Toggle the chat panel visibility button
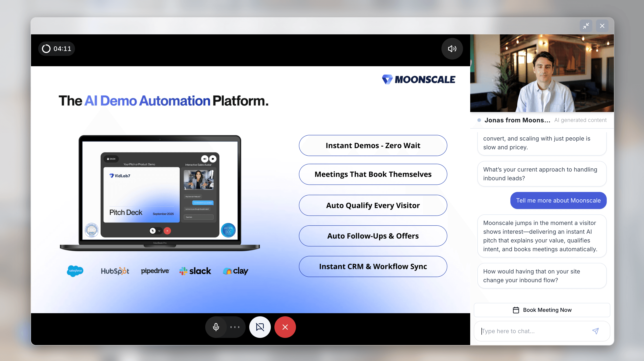 coord(260,327)
